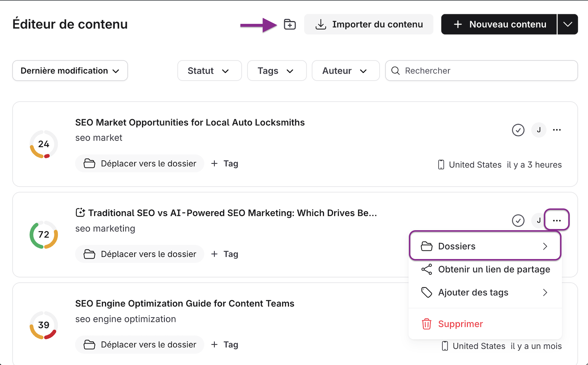Select Ajouter des tags menu item
Viewport: 588px width, 365px height.
485,292
